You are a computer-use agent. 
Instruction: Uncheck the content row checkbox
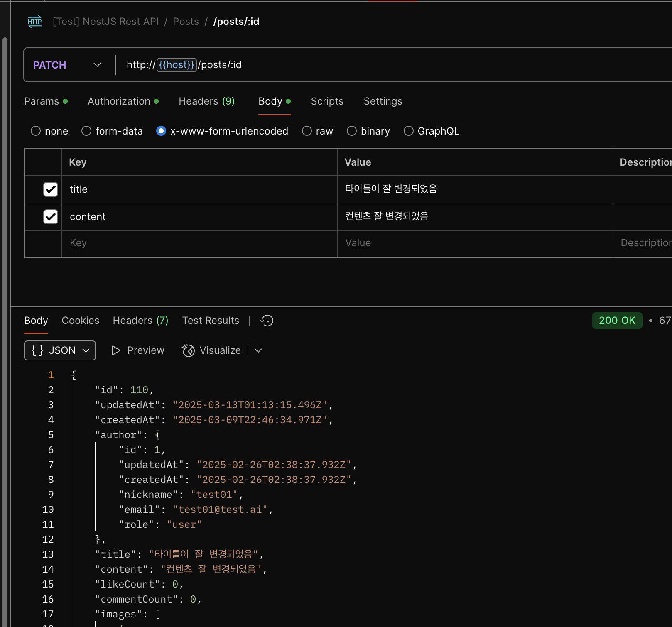coord(51,217)
